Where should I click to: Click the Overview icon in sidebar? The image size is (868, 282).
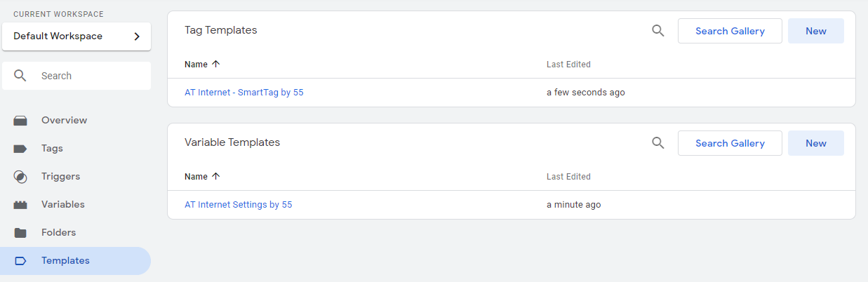(x=20, y=121)
